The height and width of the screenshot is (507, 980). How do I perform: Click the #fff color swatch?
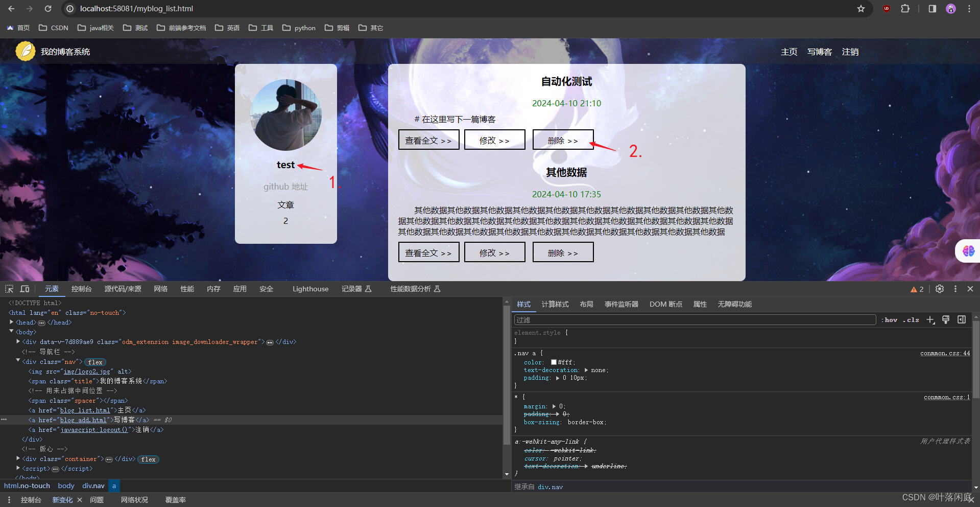[554, 362]
